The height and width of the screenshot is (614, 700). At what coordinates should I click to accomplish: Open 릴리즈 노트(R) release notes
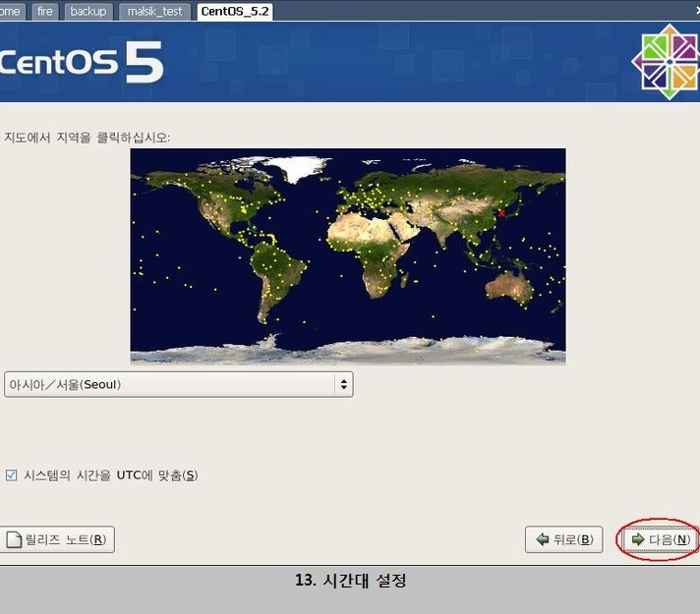click(x=58, y=539)
